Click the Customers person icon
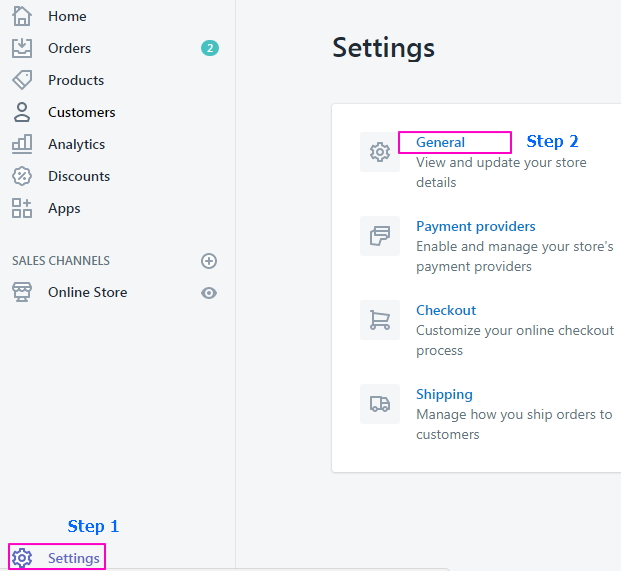 [x=22, y=112]
